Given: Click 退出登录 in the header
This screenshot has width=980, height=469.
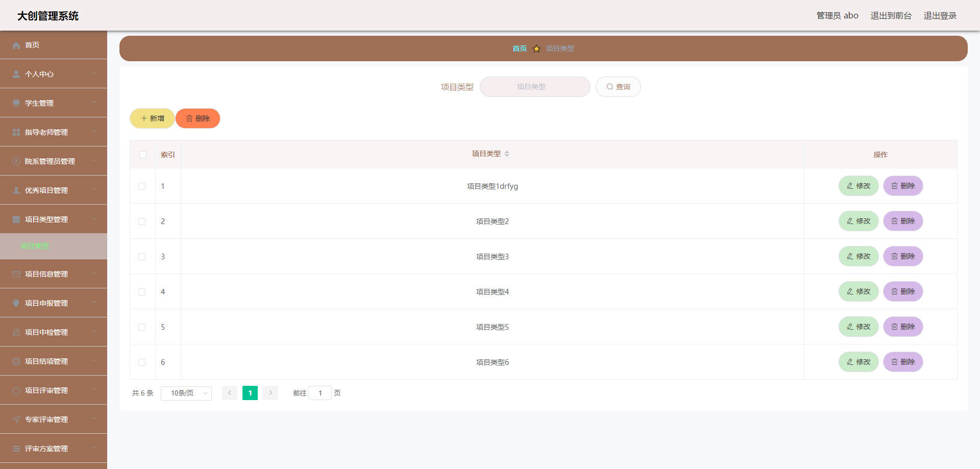Looking at the screenshot, I should click(940, 16).
